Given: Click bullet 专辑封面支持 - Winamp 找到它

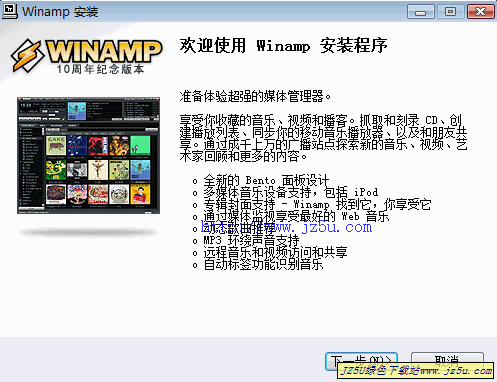Looking at the screenshot, I should 317,204.
